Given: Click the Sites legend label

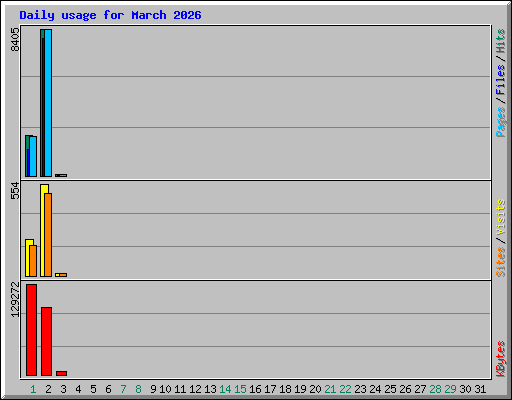Looking at the screenshot, I should pyautogui.click(x=500, y=262).
